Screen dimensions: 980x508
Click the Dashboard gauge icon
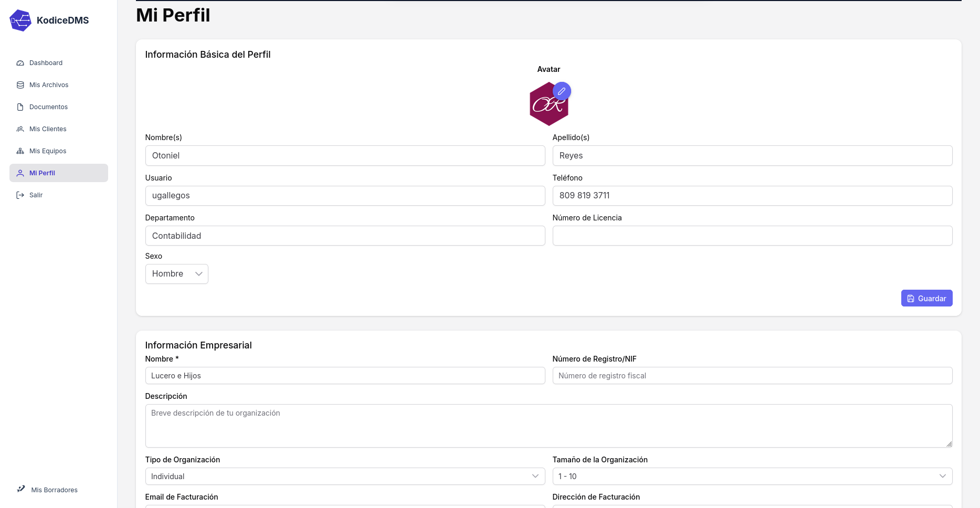(20, 63)
